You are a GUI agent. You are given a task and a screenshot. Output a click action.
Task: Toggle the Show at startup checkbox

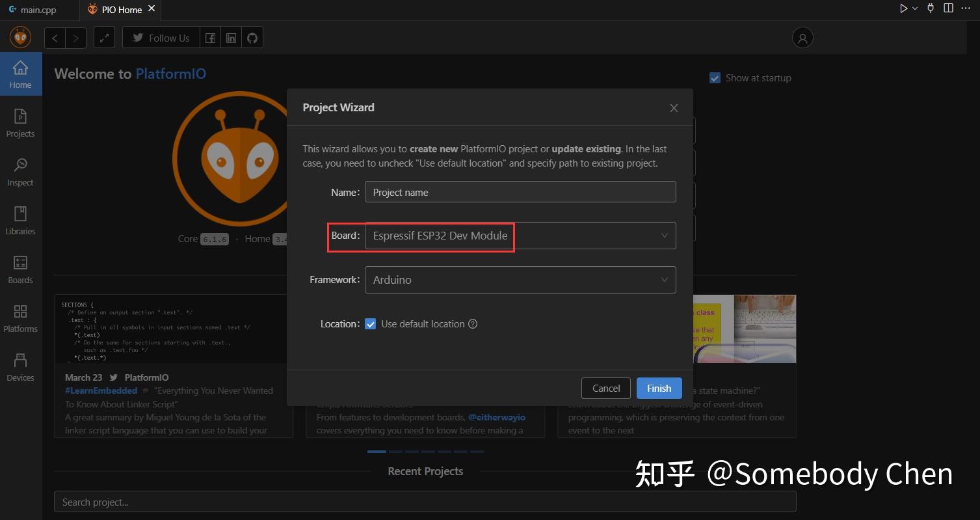715,77
